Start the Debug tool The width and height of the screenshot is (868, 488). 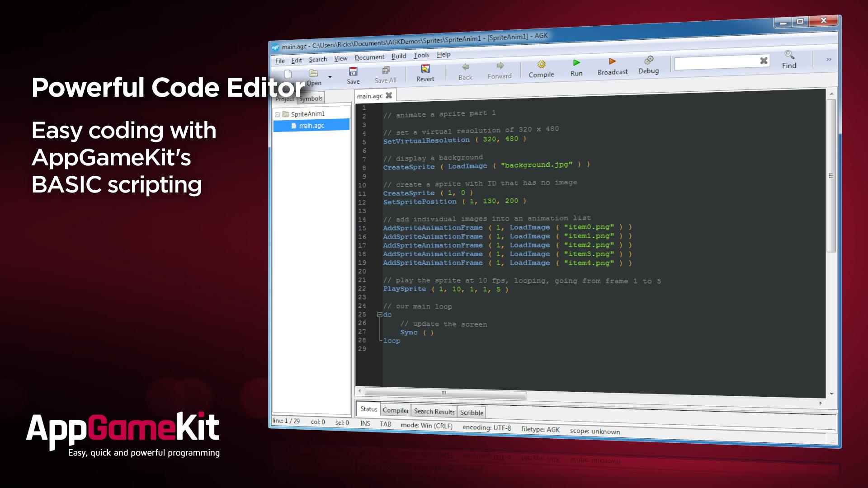point(649,60)
